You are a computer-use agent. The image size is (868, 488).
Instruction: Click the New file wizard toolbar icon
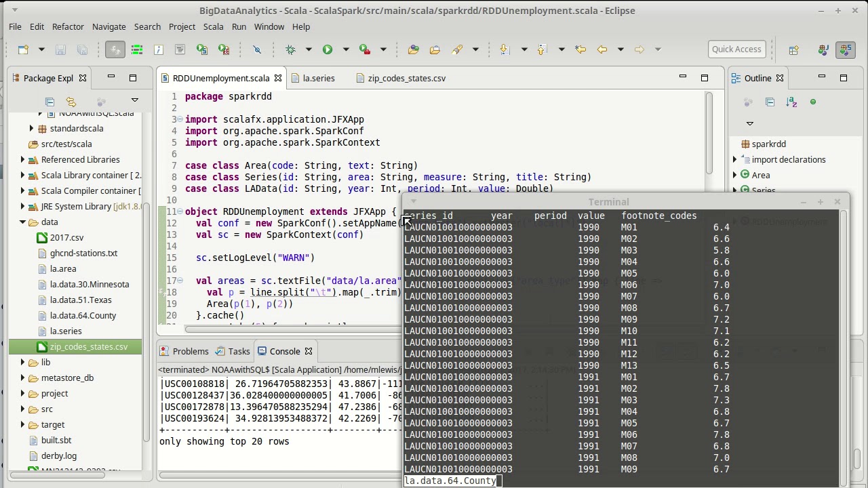click(x=23, y=49)
